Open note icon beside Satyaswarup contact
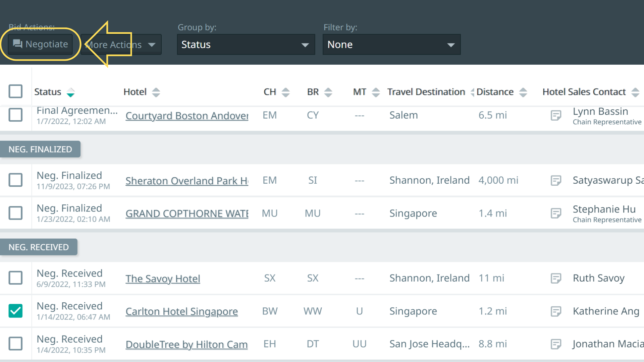The height and width of the screenshot is (362, 644). click(x=556, y=181)
